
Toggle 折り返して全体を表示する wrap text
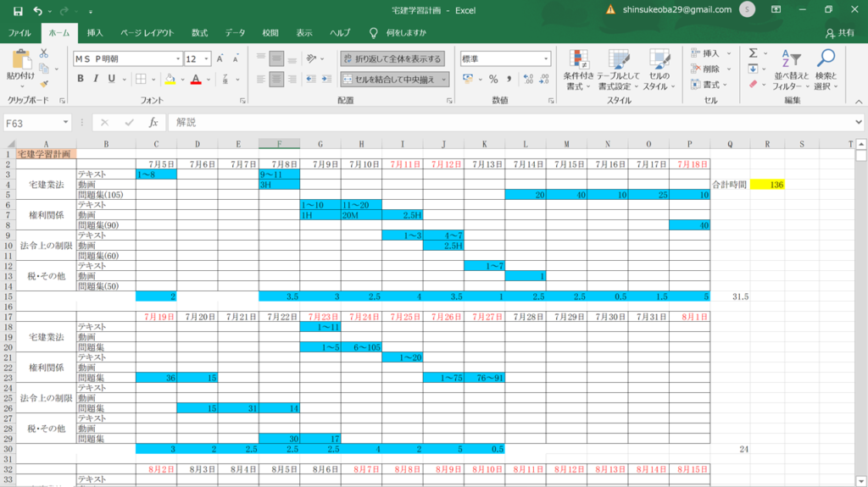392,58
